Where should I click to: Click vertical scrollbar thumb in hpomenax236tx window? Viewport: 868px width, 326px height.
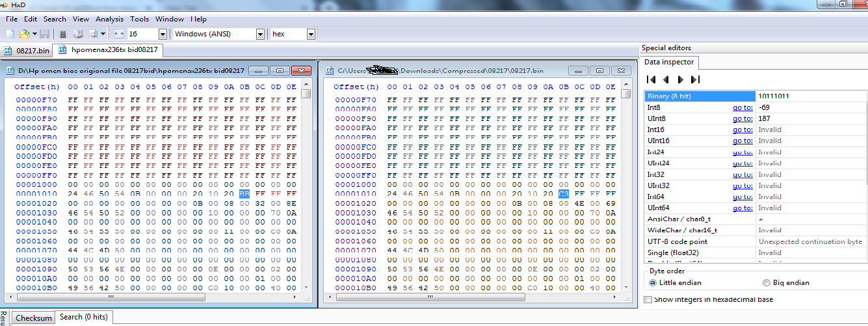pyautogui.click(x=306, y=93)
